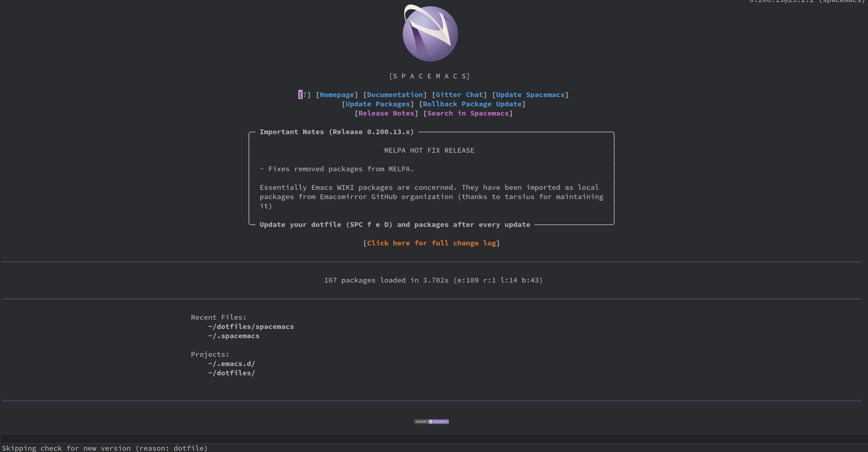This screenshot has height=452, width=868.
Task: Open project ~/dotfiles/
Action: click(x=232, y=373)
